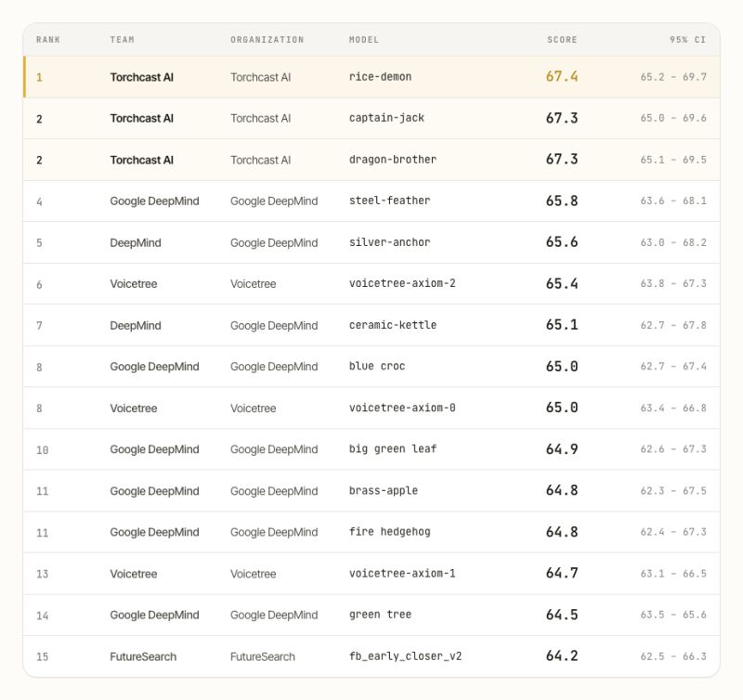Select the steel-feather model name

tap(389, 201)
